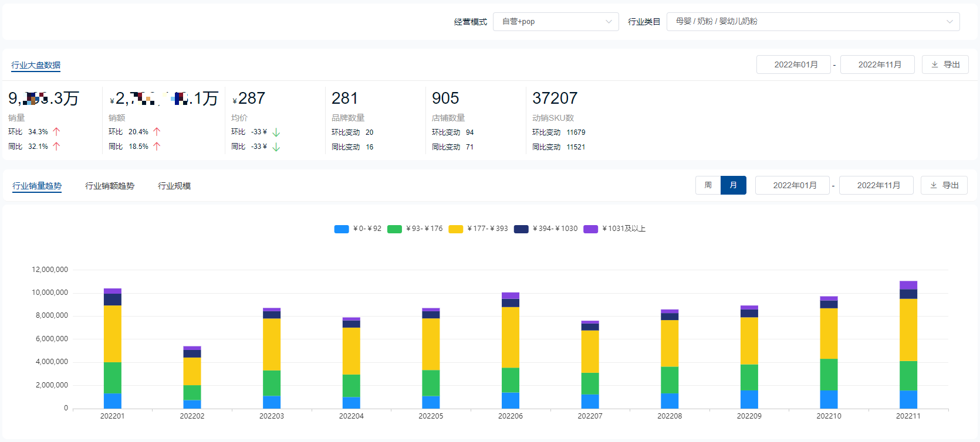
Task: Click the red up arrow beside 34.3%
Action: click(56, 132)
